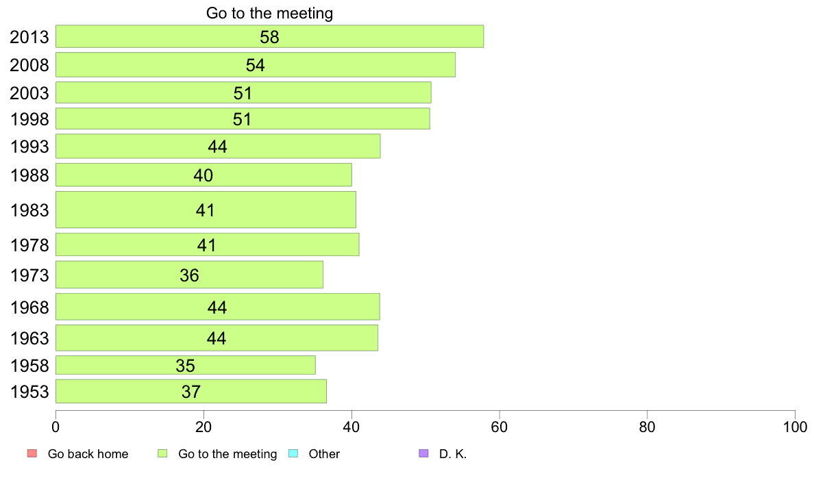This screenshot has height=504, width=814.
Task: Click the cyan Other legend swatch
Action: click(293, 453)
